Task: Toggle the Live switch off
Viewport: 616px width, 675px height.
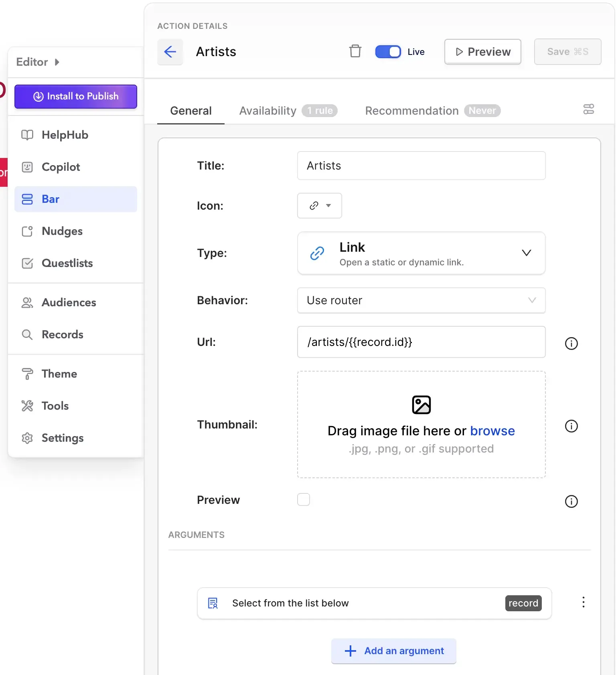Action: click(388, 52)
